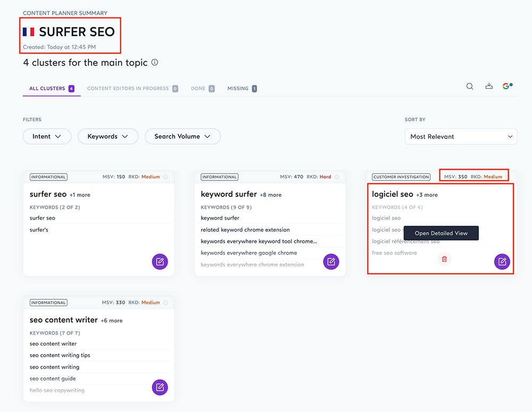Viewport: 532px width, 412px height.
Task: Expand the Keywords filter dropdown
Action: click(x=108, y=136)
